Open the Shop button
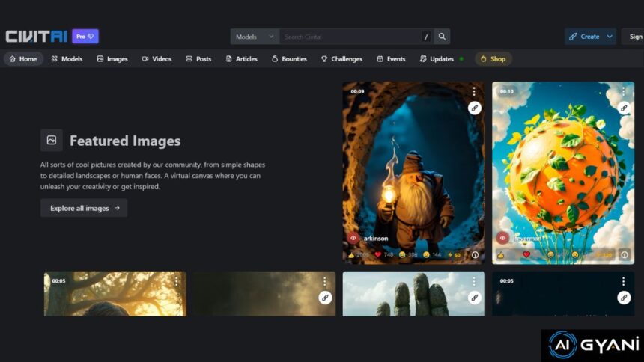The image size is (644, 362). [493, 59]
